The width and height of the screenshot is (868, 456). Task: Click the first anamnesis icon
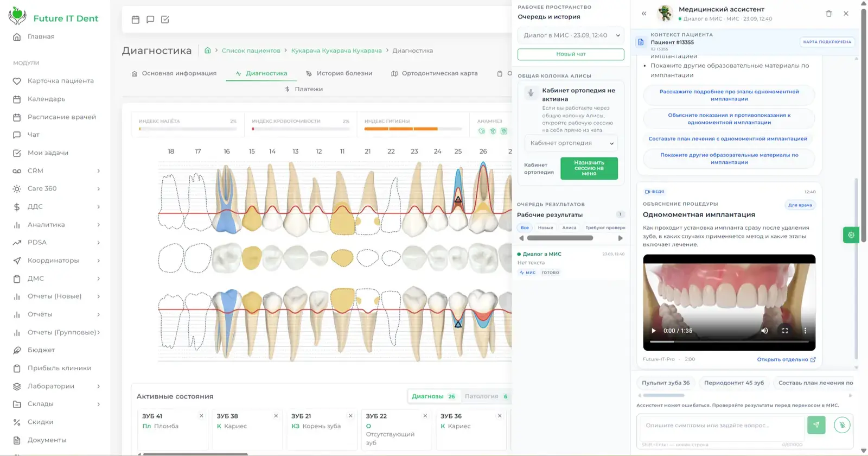click(x=481, y=131)
